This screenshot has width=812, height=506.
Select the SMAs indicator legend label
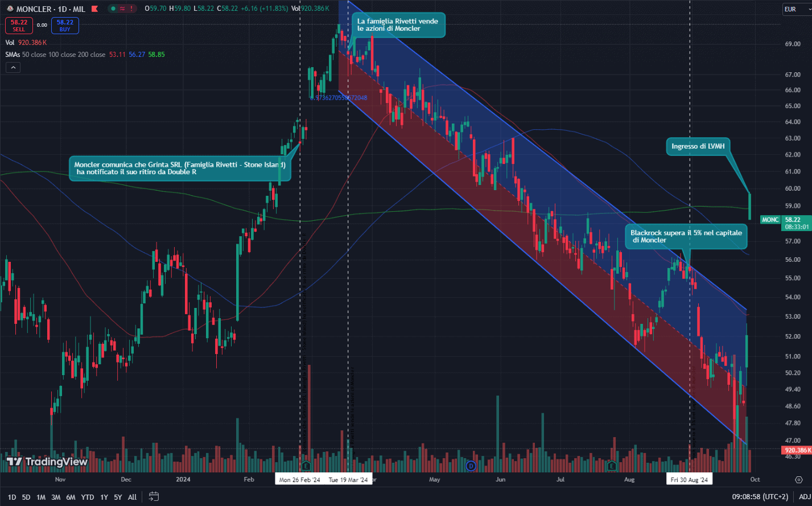[13, 55]
